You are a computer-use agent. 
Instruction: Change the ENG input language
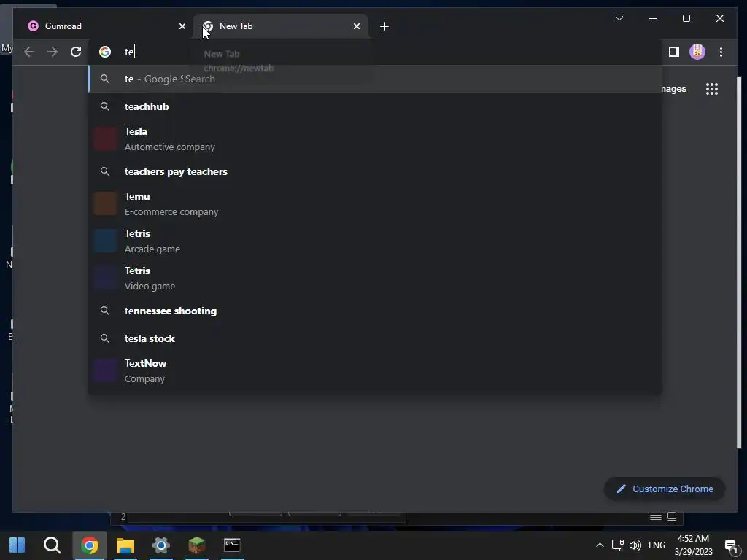(x=657, y=545)
